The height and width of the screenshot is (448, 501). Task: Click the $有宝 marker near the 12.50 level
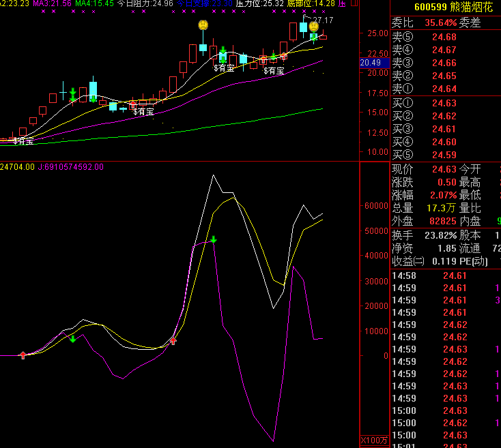[23, 140]
